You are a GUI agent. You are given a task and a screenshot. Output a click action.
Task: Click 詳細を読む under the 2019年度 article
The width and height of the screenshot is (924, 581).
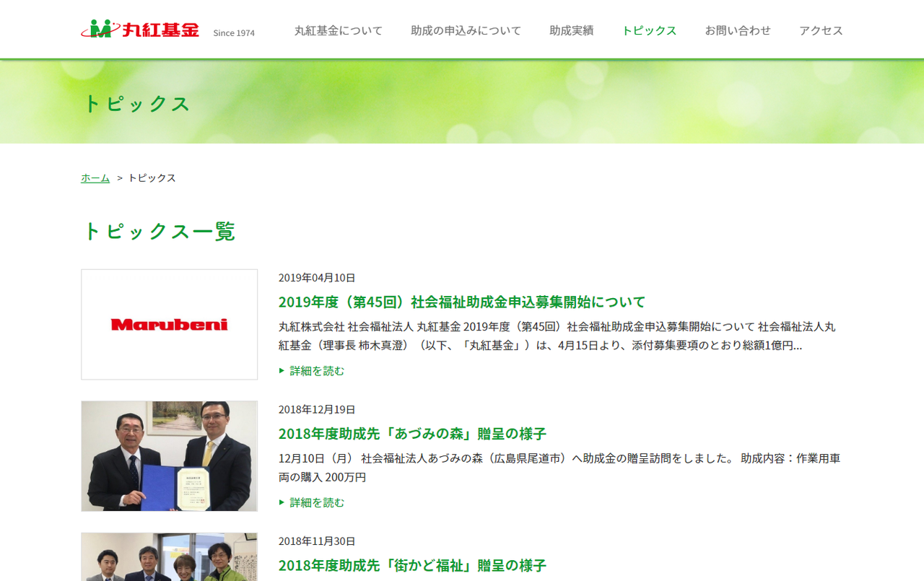(x=317, y=370)
